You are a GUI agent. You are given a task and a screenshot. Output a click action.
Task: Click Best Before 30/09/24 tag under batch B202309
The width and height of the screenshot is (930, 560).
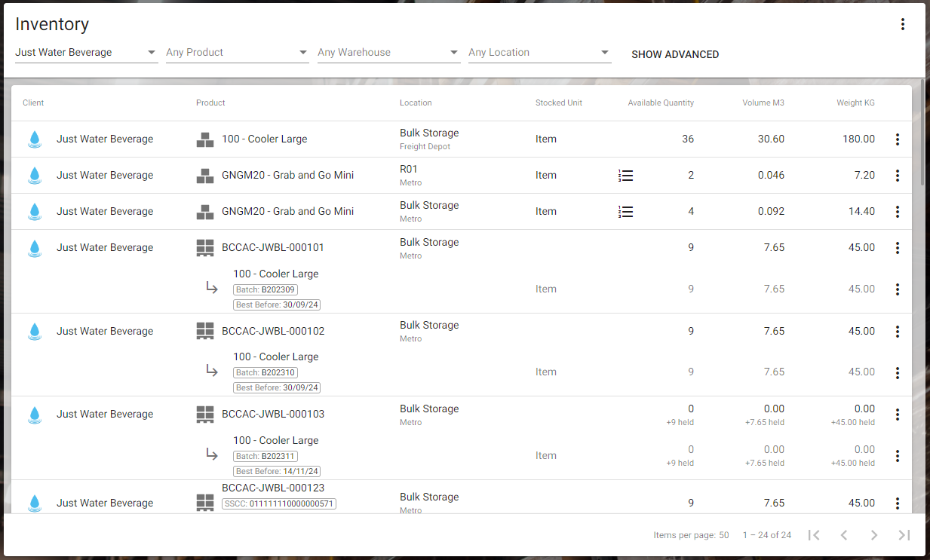(277, 304)
